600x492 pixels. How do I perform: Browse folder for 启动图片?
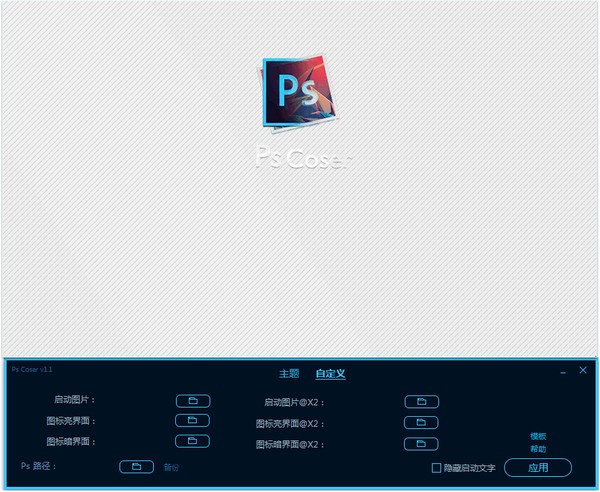point(193,401)
